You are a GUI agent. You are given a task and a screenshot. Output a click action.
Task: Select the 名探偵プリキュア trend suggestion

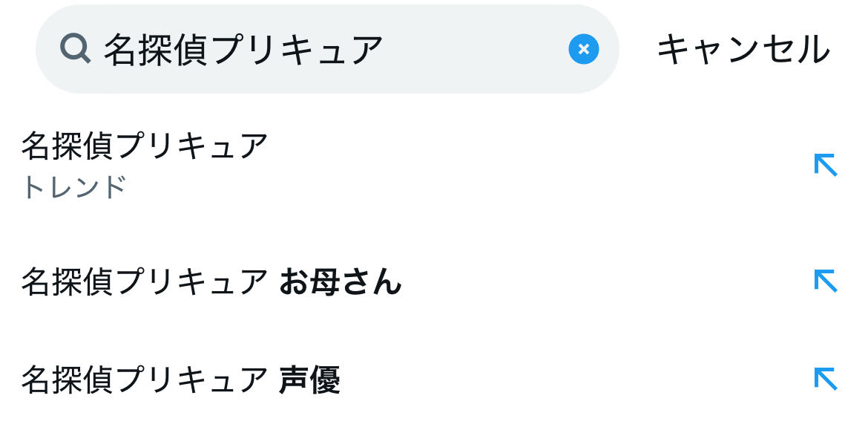click(145, 146)
